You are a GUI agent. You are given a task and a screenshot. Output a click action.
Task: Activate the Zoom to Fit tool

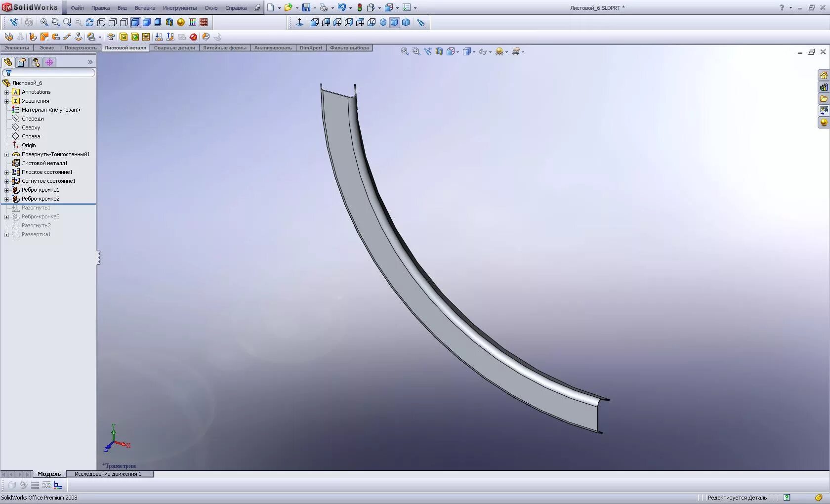(x=43, y=22)
